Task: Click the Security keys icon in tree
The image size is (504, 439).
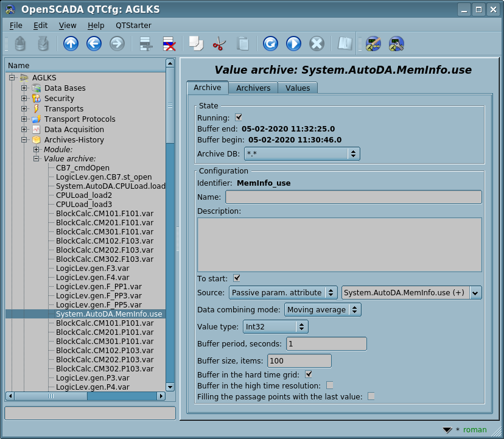Action: pyautogui.click(x=37, y=99)
